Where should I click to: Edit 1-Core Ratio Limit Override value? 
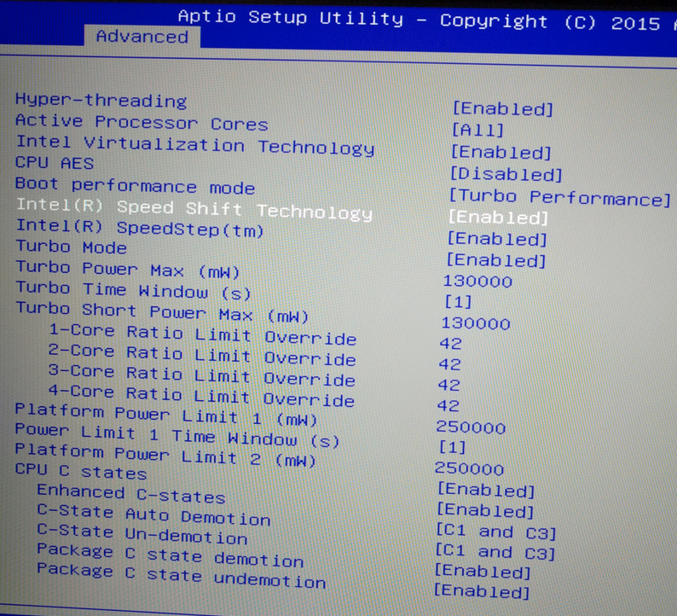(x=451, y=344)
